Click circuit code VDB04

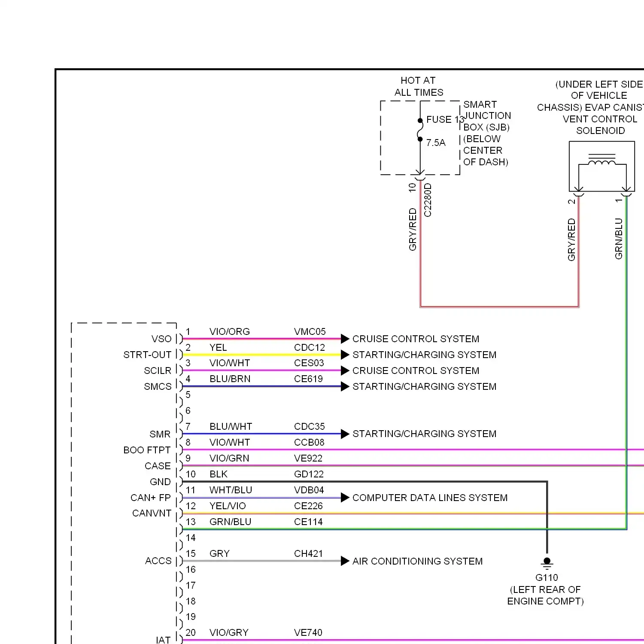coord(309,490)
